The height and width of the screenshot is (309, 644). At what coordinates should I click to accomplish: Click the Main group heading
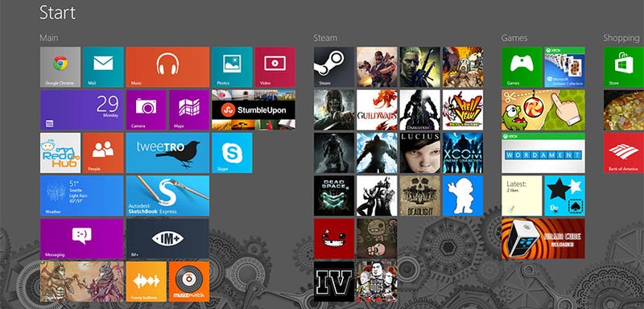point(48,38)
